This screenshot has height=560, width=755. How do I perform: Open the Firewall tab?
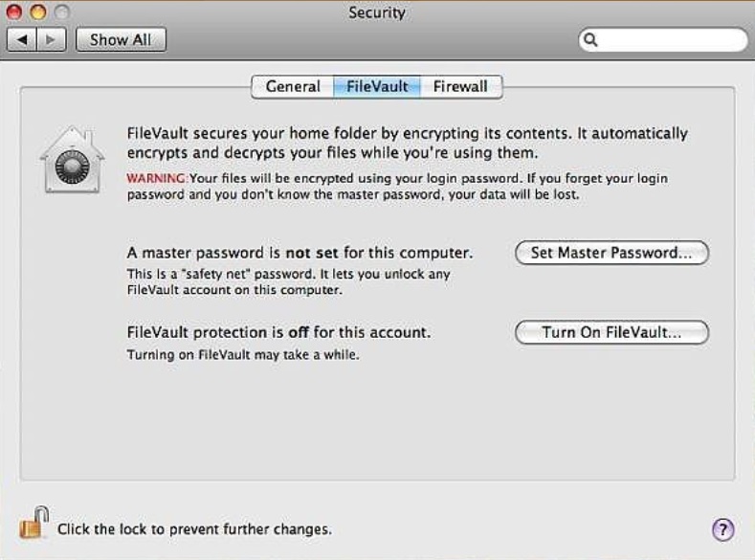pyautogui.click(x=460, y=86)
